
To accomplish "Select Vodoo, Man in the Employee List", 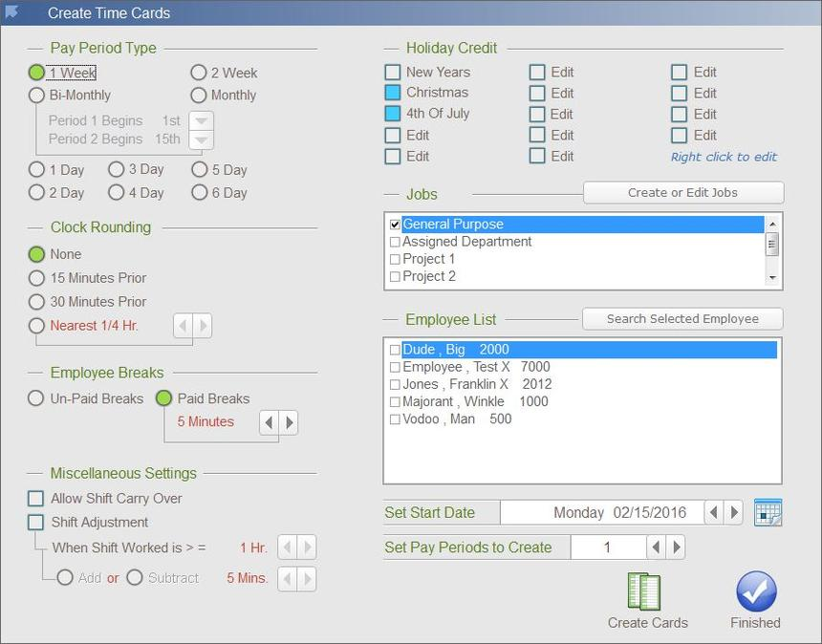I will click(451, 419).
